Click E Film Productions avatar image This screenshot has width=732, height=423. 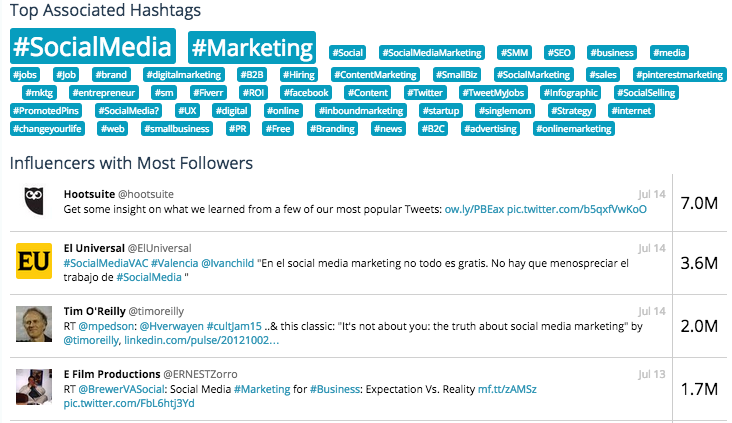[x=33, y=387]
